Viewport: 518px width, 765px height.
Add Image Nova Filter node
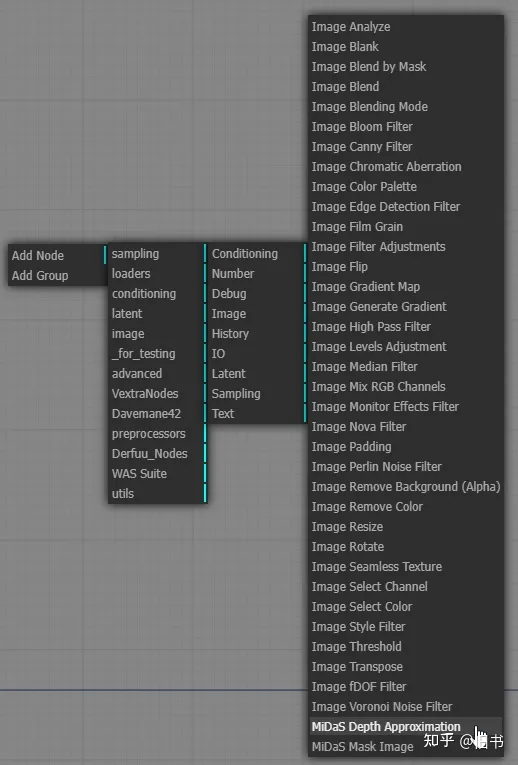point(406,427)
